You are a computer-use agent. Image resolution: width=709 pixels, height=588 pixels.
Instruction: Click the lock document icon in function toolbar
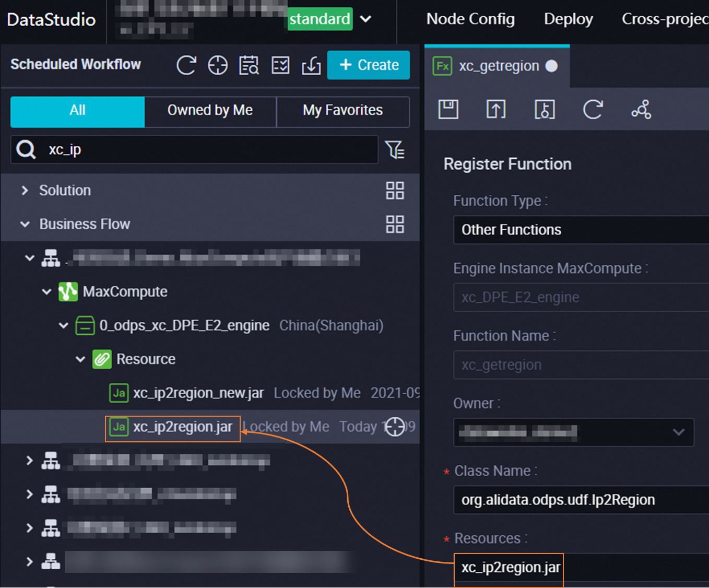(x=545, y=110)
